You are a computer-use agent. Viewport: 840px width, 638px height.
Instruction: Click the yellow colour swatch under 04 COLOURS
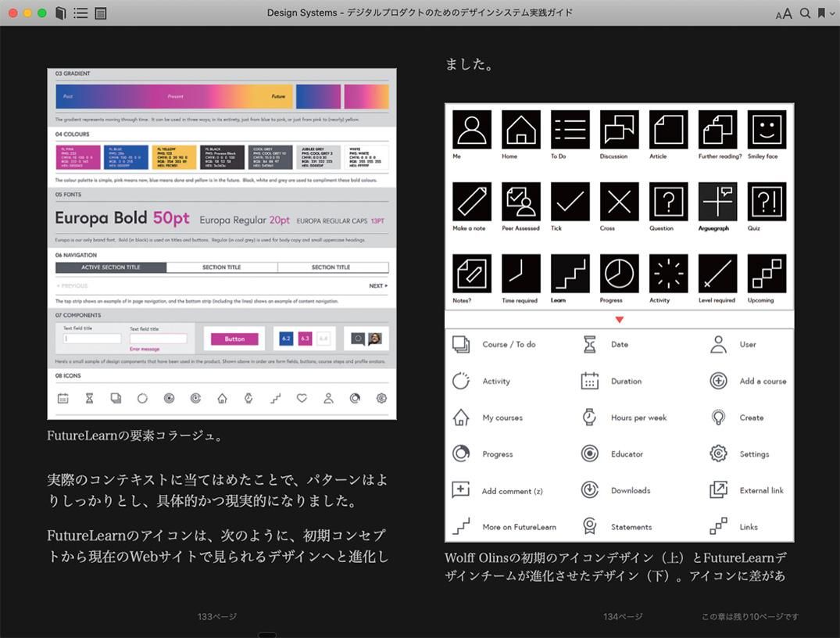click(173, 157)
